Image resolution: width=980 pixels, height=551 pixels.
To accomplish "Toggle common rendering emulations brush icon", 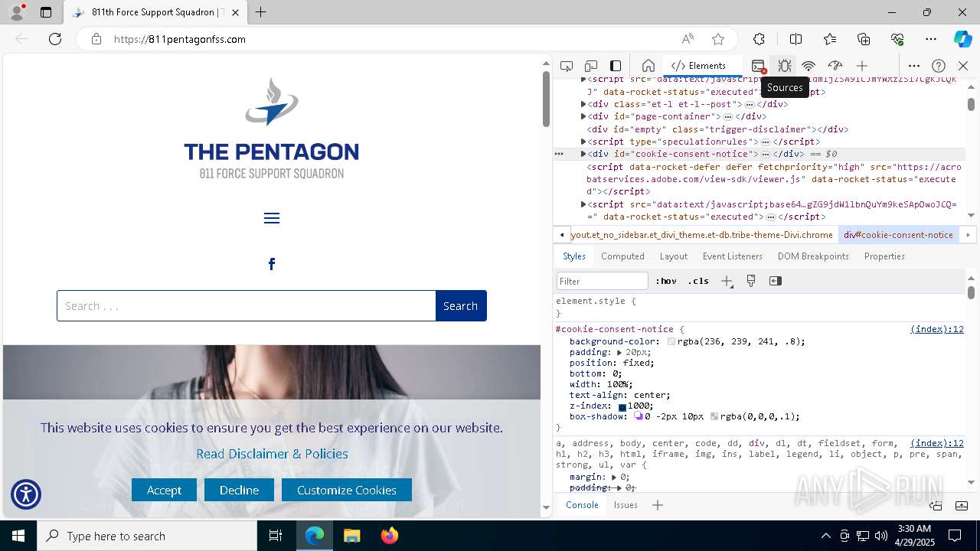I will tap(751, 281).
